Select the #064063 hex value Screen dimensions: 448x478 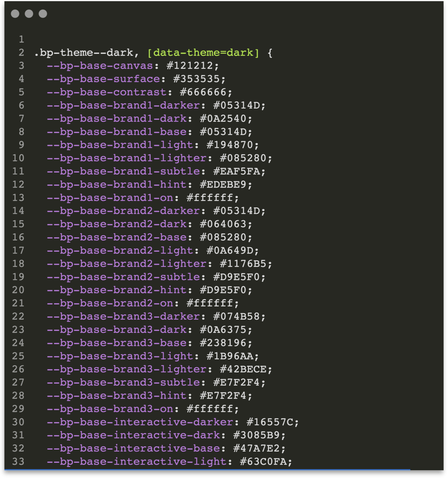(223, 224)
